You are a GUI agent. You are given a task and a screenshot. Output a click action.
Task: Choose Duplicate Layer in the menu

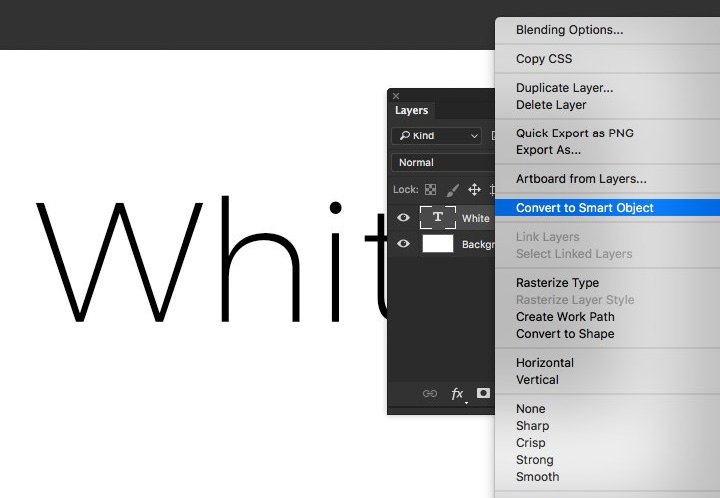pyautogui.click(x=564, y=88)
